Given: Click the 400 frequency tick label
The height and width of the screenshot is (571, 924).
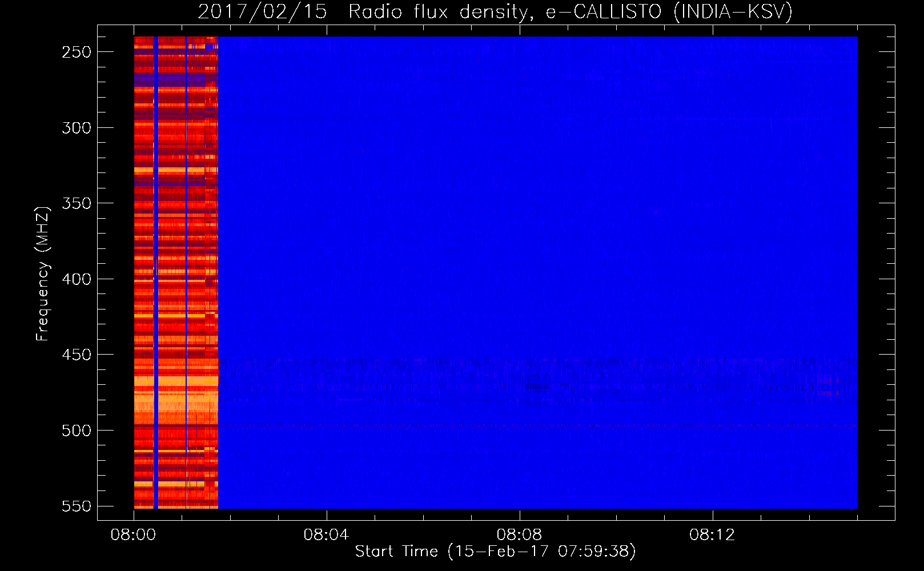Looking at the screenshot, I should [77, 279].
